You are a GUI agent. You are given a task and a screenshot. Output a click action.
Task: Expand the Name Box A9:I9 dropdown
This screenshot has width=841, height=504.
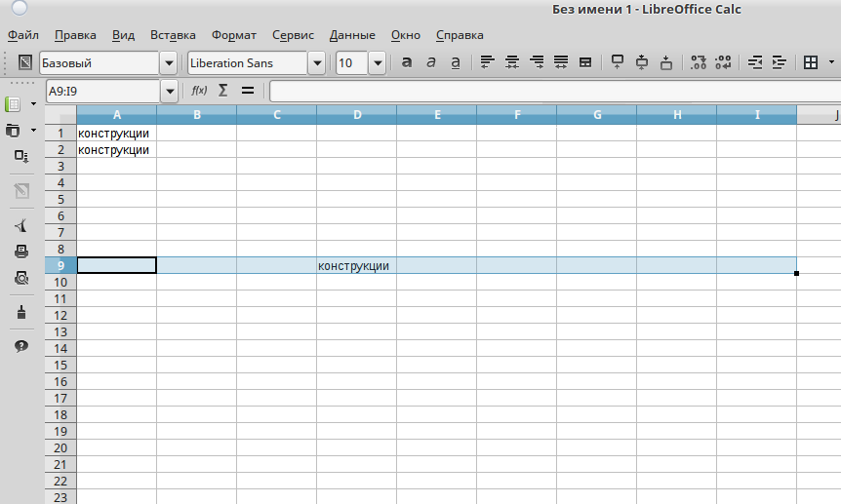[170, 91]
